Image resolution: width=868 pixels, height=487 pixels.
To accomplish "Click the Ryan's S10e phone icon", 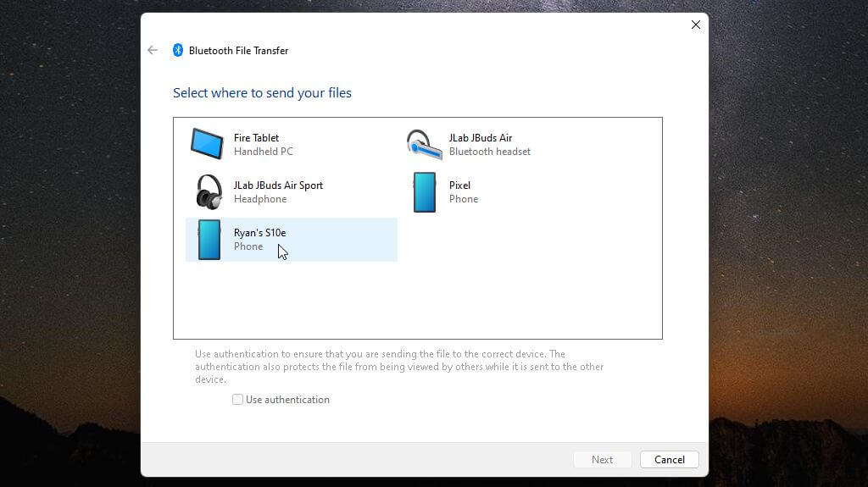I will (x=209, y=240).
